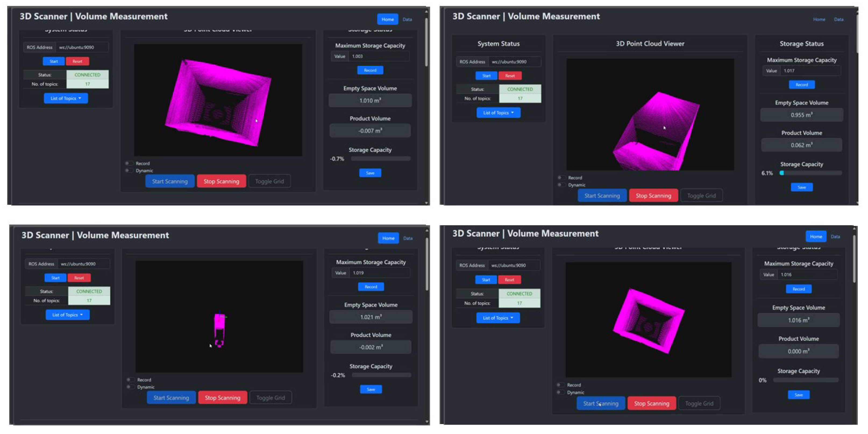Click blue ROS Start button, top-left screenshot
The width and height of the screenshot is (868, 434).
pyautogui.click(x=54, y=61)
